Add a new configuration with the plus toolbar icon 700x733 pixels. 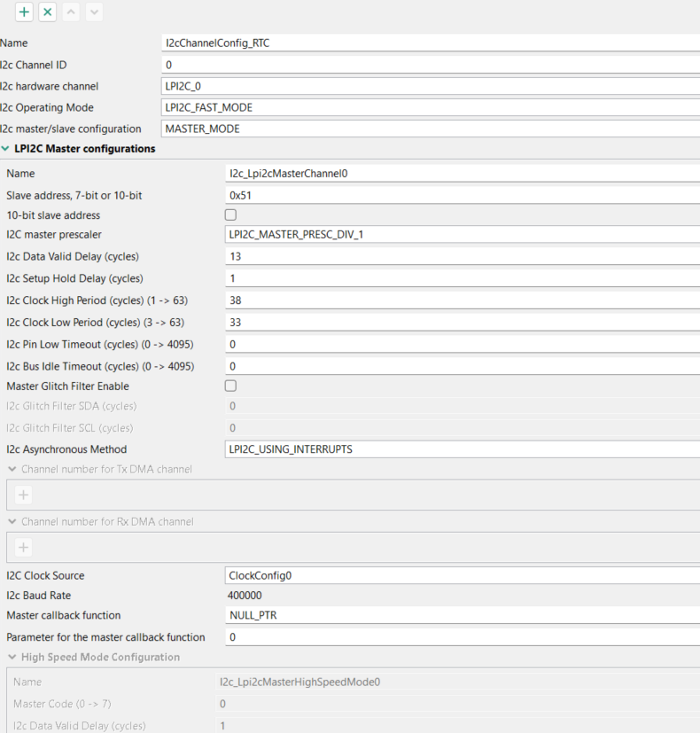(24, 12)
